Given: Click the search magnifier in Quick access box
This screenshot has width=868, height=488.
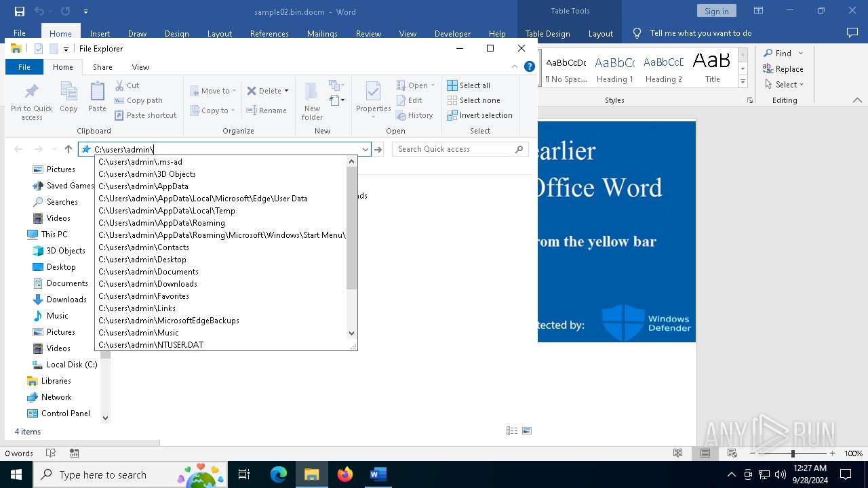Looking at the screenshot, I should click(519, 149).
